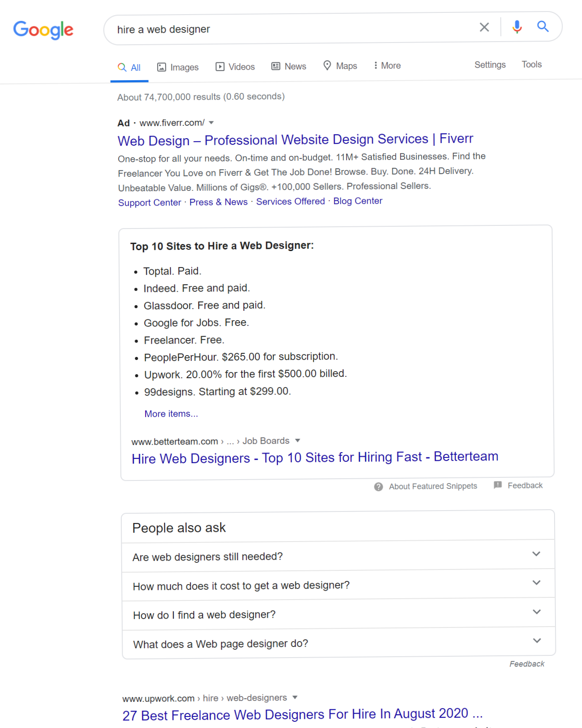Click the featured snippet Feedback link
This screenshot has height=728, width=582.
point(525,485)
